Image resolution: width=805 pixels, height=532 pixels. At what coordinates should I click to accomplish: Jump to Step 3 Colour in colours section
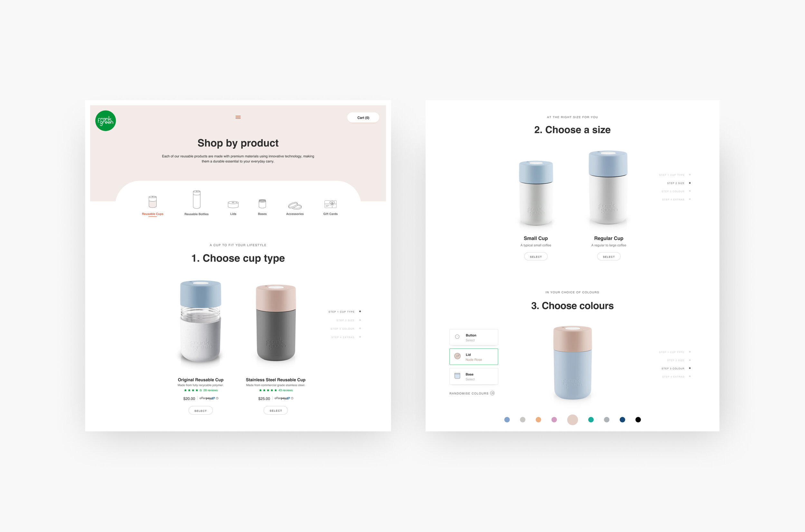click(676, 368)
